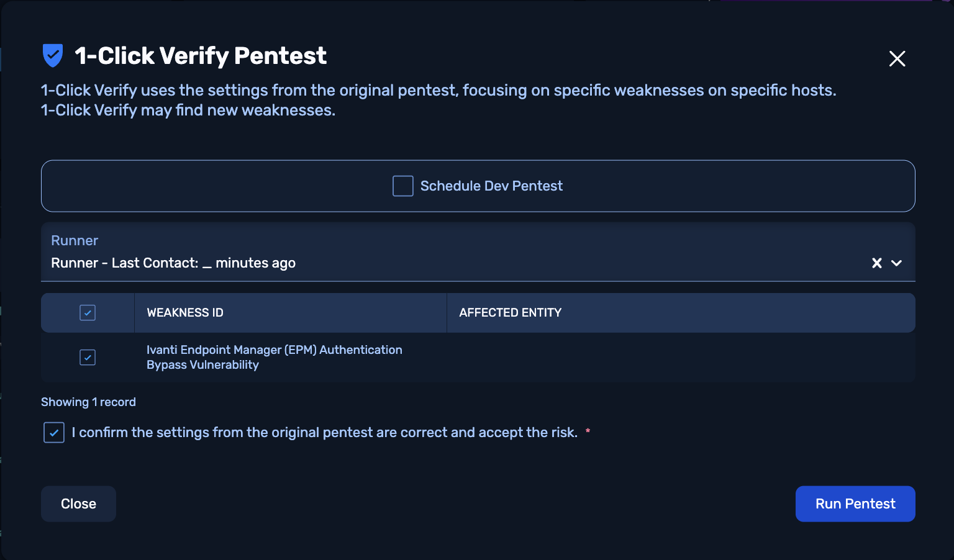Clear the selected Runner with X icon
This screenshot has width=954, height=560.
point(877,263)
